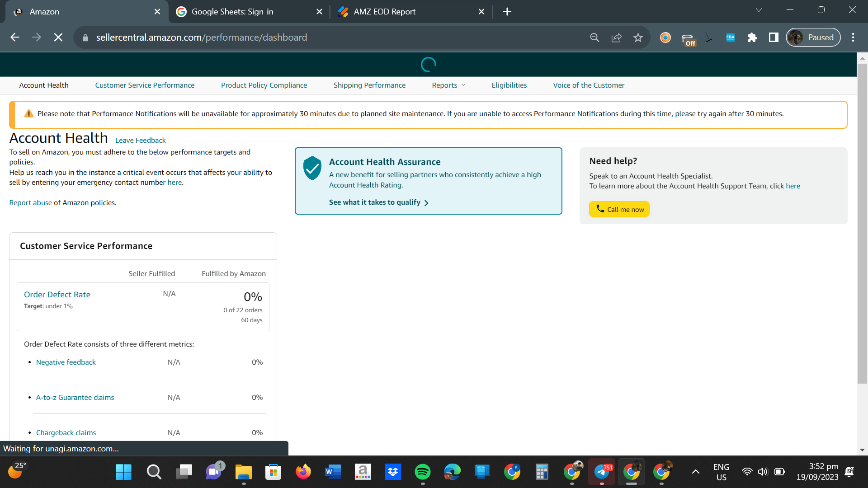Launch Spotify from the taskbar
Viewport: 868px width, 488px height.
(423, 472)
